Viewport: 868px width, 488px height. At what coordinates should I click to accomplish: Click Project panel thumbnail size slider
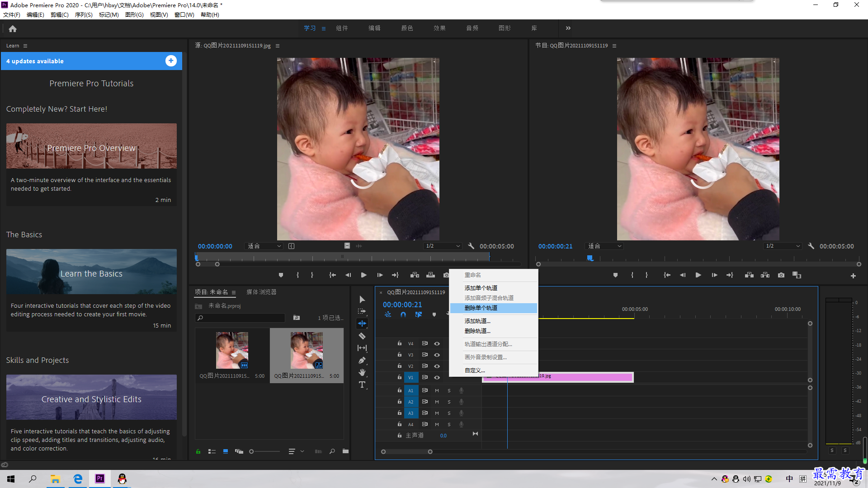pyautogui.click(x=265, y=451)
